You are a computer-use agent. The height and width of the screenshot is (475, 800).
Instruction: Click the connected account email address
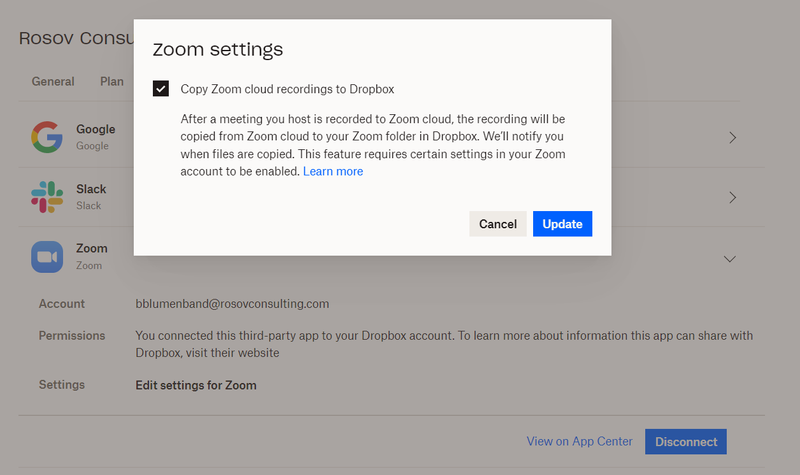click(232, 304)
